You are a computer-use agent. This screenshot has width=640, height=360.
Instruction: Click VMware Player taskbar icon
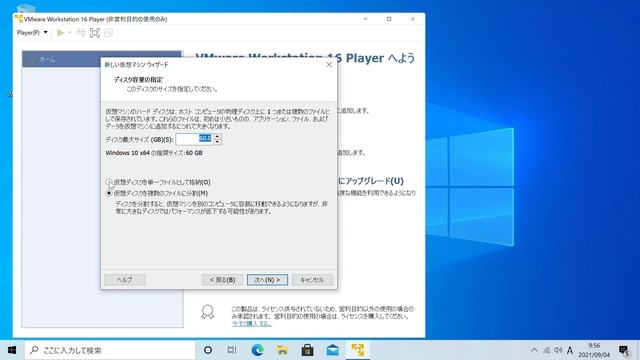click(x=358, y=350)
